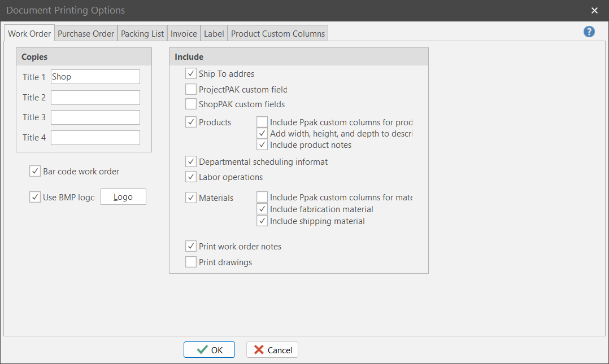Uncheck Include product notes

point(262,145)
